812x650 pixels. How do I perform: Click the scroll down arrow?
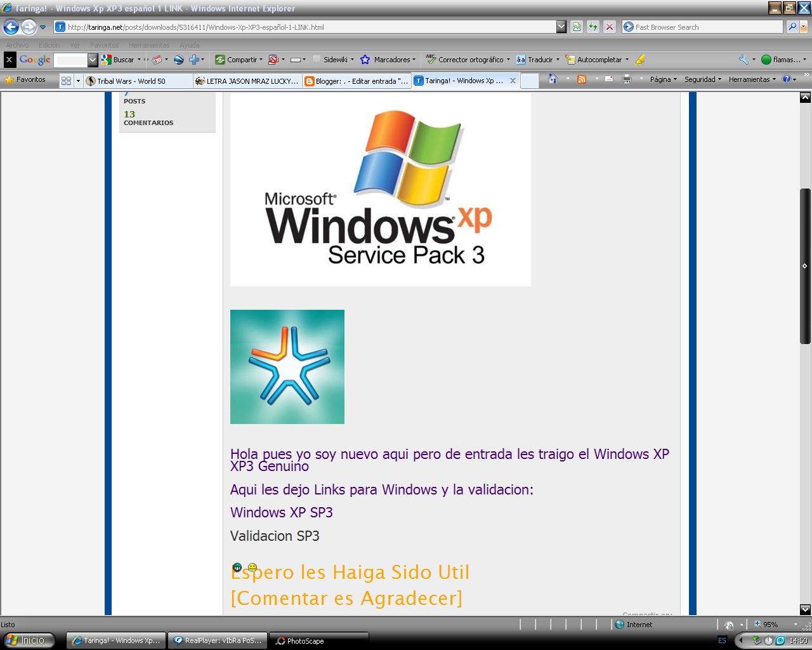pos(805,609)
